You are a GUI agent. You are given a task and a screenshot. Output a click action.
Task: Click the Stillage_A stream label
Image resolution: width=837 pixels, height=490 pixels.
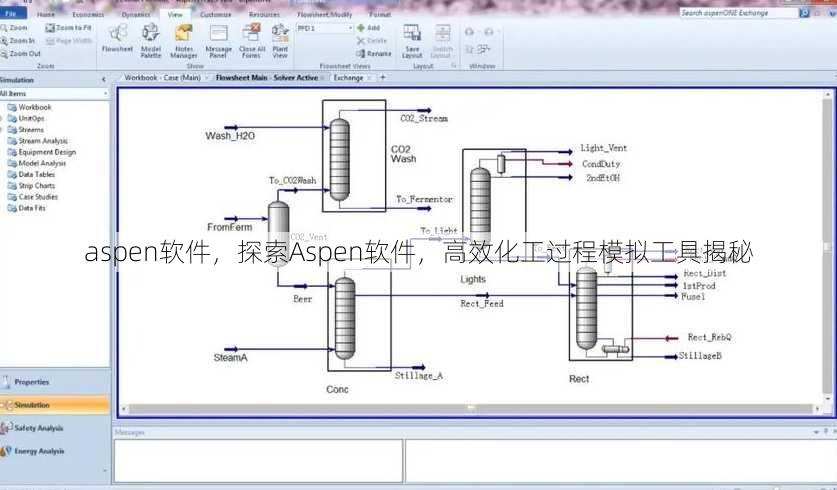[418, 376]
